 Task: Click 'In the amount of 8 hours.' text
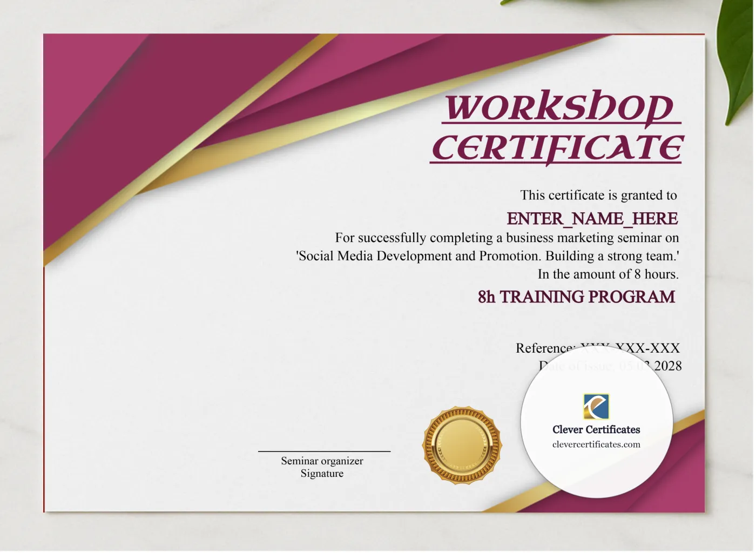608,274
